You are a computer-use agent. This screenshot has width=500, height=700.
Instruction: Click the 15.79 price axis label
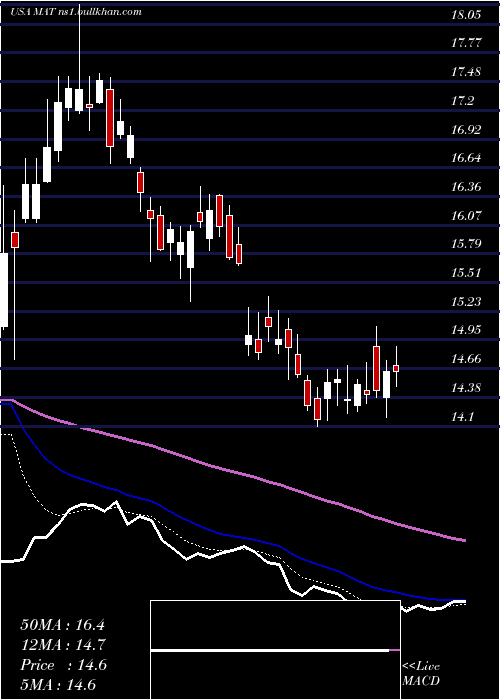tap(466, 244)
